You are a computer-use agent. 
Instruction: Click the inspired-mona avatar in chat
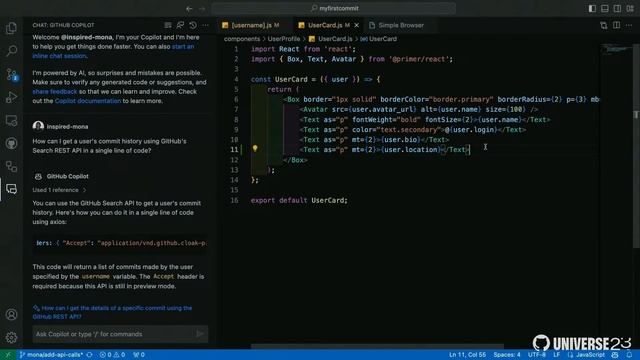tap(38, 126)
